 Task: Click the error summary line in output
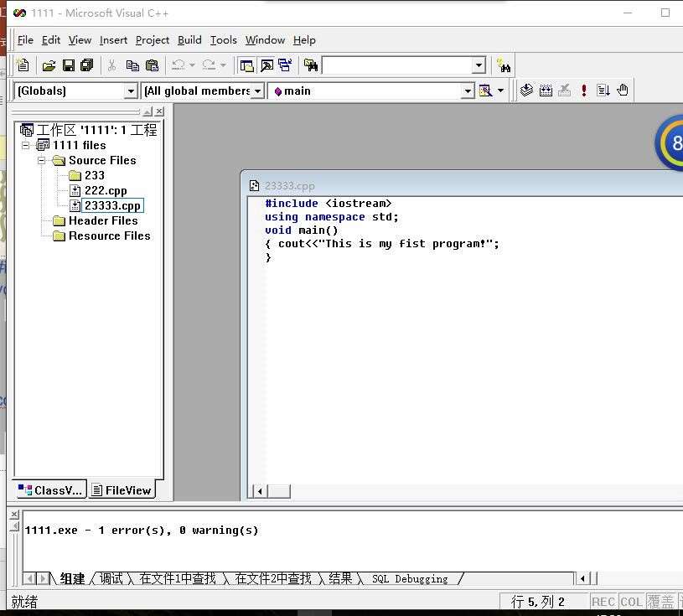(142, 531)
